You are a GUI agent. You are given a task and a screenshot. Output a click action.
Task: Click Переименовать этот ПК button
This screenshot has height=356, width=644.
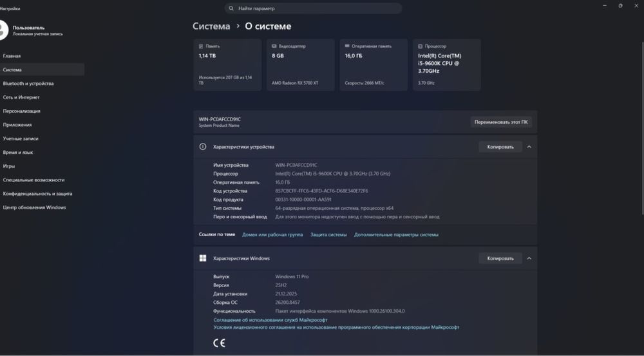[x=501, y=122]
